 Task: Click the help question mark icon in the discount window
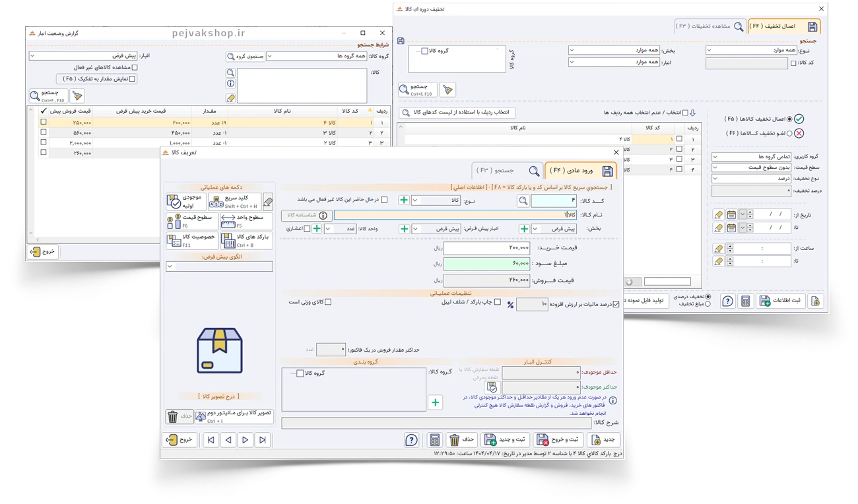click(727, 301)
